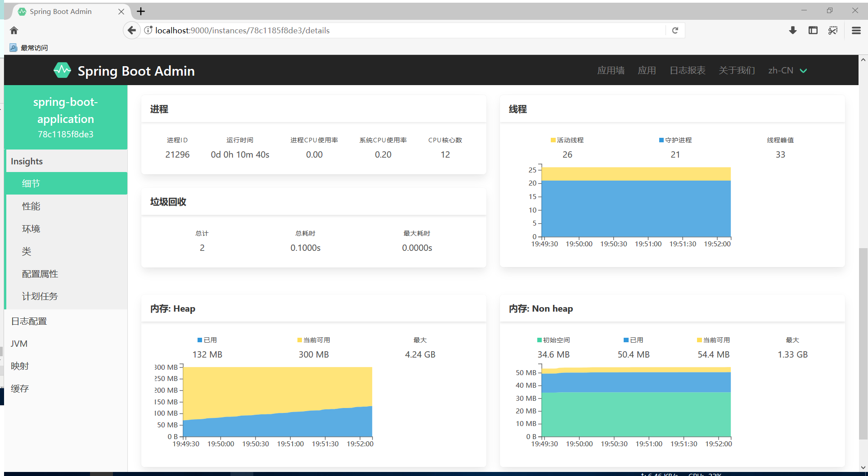Click the screenshot scissors icon
The height and width of the screenshot is (476, 868).
833,30
